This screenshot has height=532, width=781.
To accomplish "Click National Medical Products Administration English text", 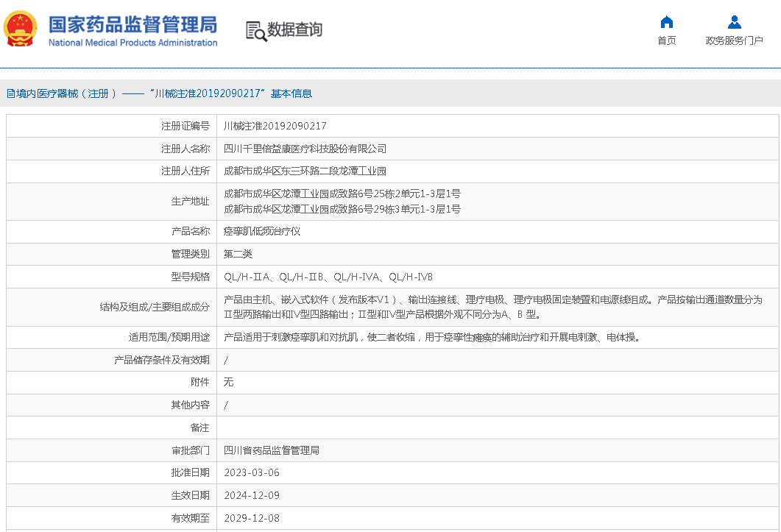I will 132,43.
